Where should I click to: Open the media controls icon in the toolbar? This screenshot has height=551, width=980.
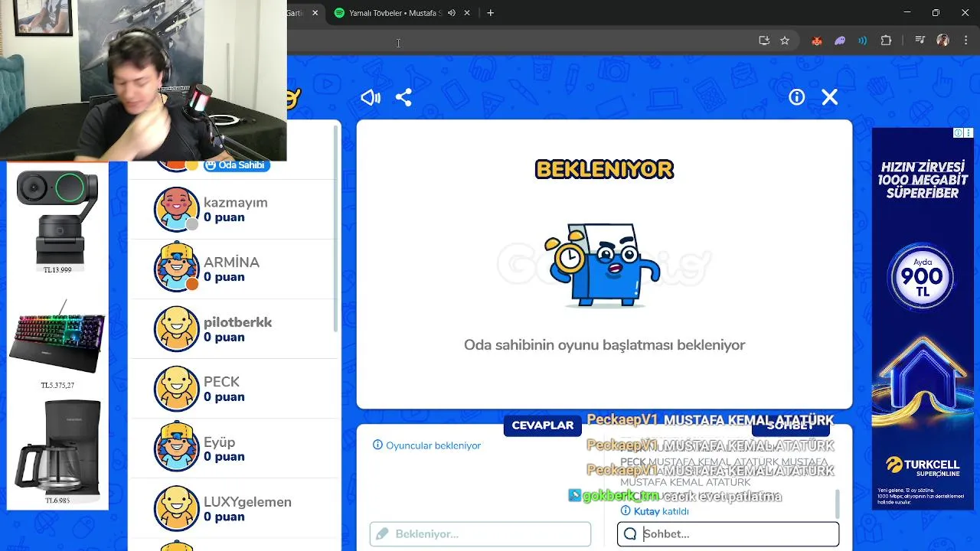pos(920,41)
